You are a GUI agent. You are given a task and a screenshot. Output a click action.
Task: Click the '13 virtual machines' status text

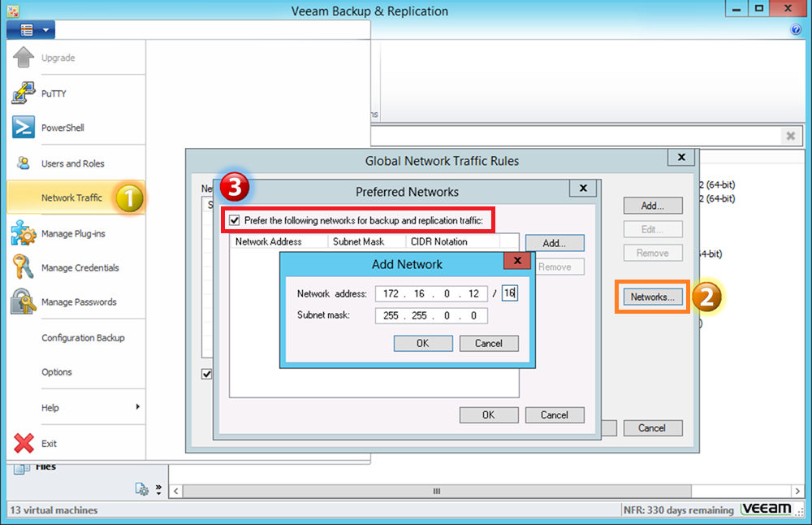(x=54, y=510)
